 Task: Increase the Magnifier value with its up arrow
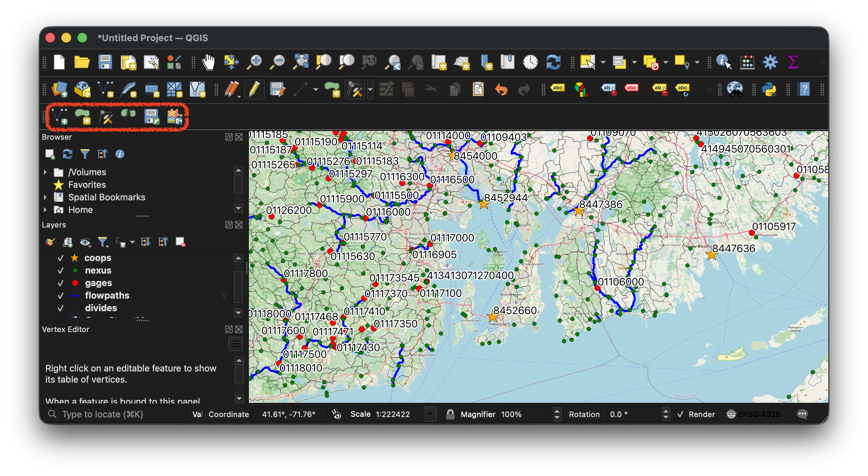(x=557, y=411)
